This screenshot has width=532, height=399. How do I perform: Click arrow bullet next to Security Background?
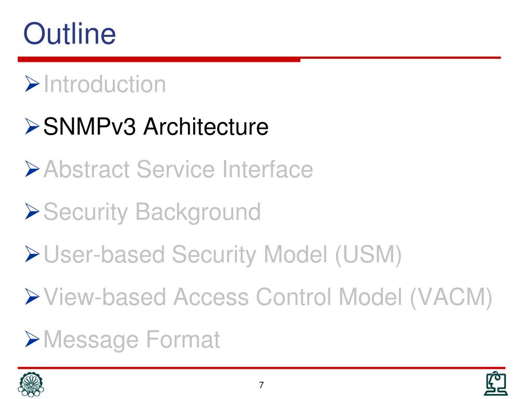32,212
